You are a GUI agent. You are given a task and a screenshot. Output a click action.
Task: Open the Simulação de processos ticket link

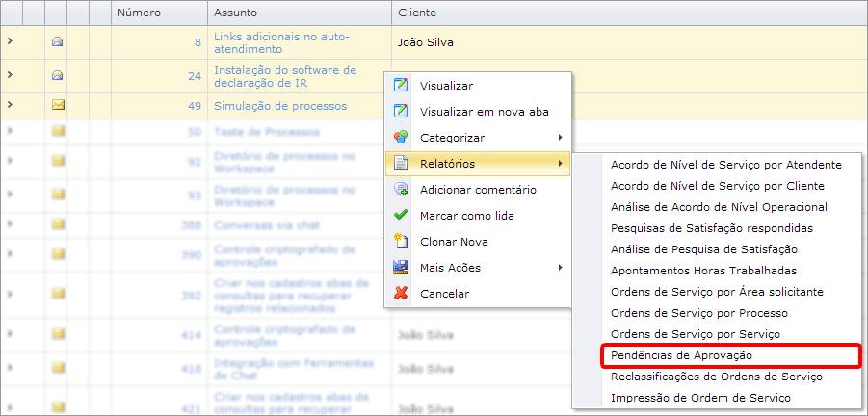[279, 106]
